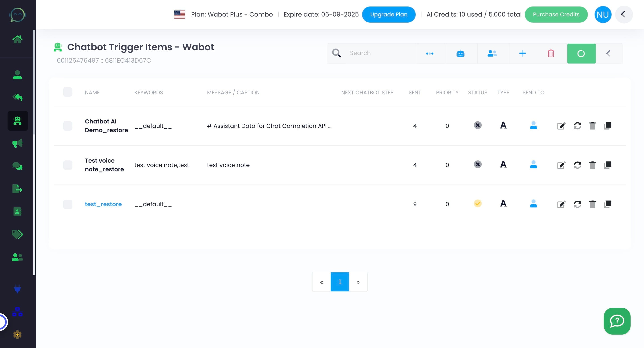The width and height of the screenshot is (644, 348).
Task: Switch language via the US flag
Action: (x=180, y=14)
